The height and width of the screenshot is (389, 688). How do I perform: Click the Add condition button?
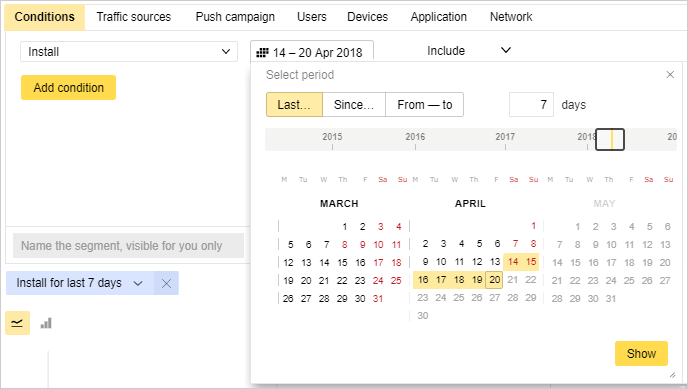click(68, 88)
